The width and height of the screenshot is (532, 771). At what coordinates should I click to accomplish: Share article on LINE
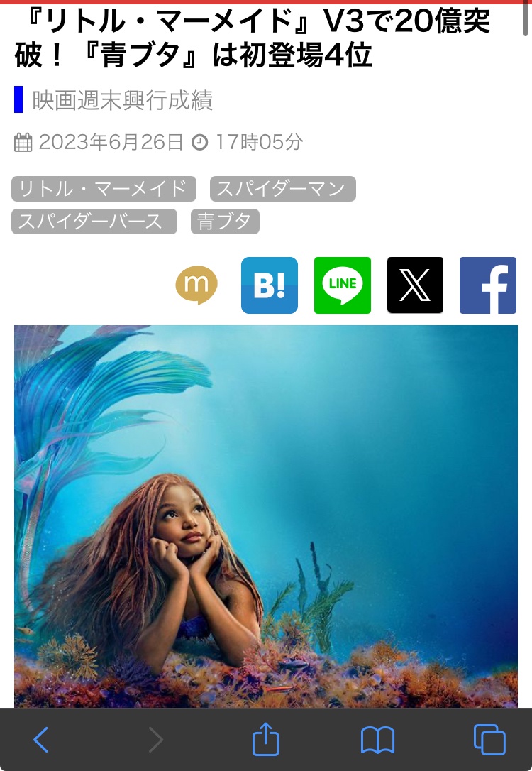tap(343, 285)
